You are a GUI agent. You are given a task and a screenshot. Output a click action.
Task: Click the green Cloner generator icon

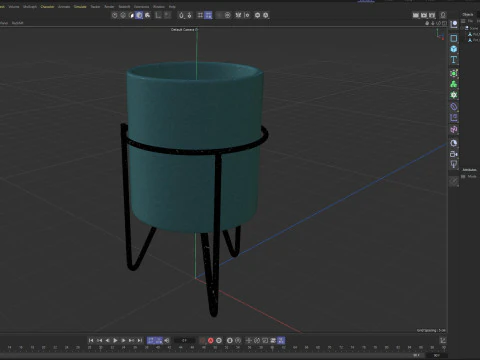point(454,73)
